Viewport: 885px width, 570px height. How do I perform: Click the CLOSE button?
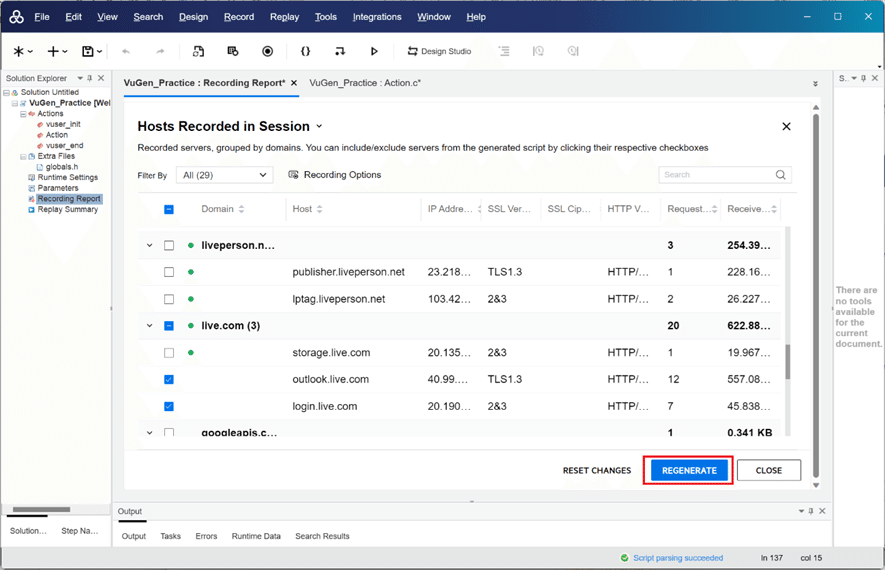[x=769, y=470]
